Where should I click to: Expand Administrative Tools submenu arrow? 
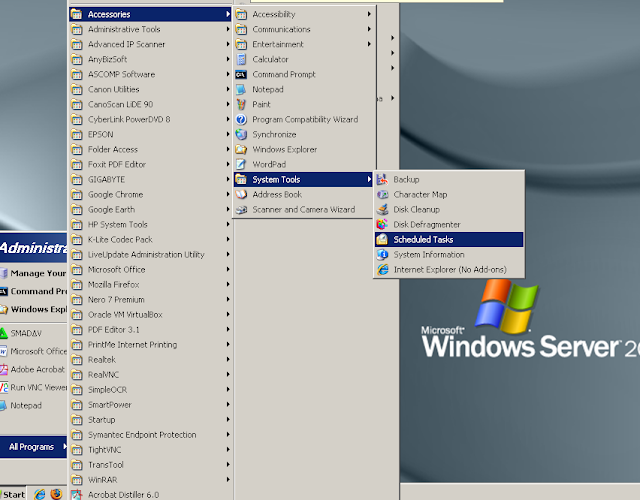pyautogui.click(x=228, y=29)
